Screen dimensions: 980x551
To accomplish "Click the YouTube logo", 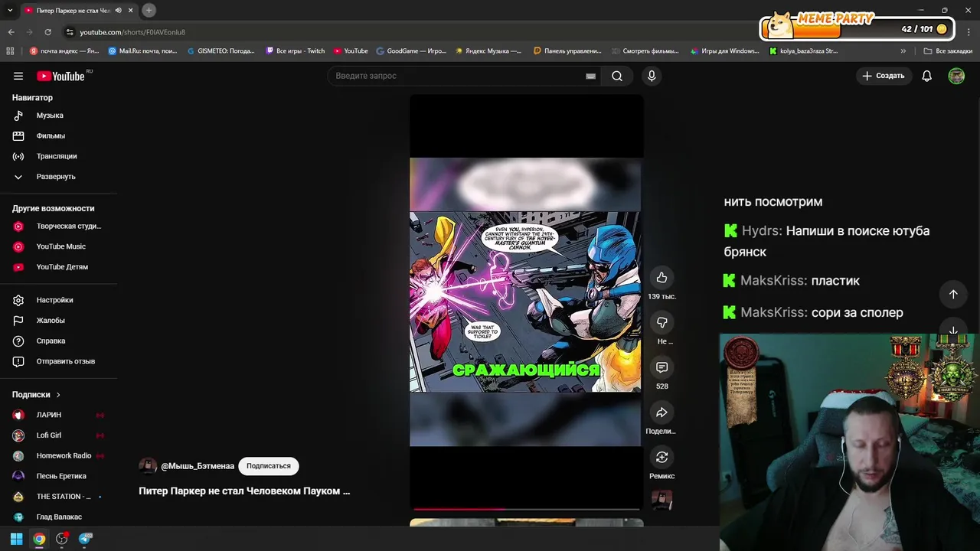I will [x=60, y=76].
